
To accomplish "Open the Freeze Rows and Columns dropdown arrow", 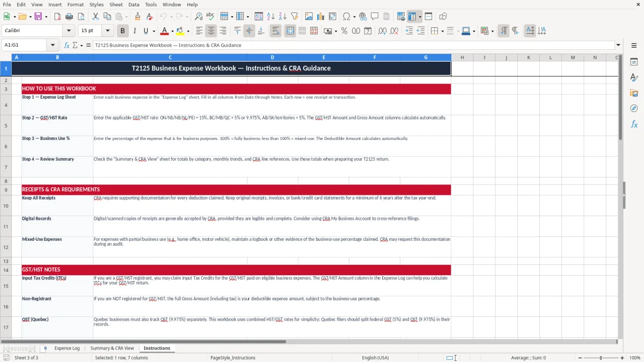I will click(x=420, y=17).
